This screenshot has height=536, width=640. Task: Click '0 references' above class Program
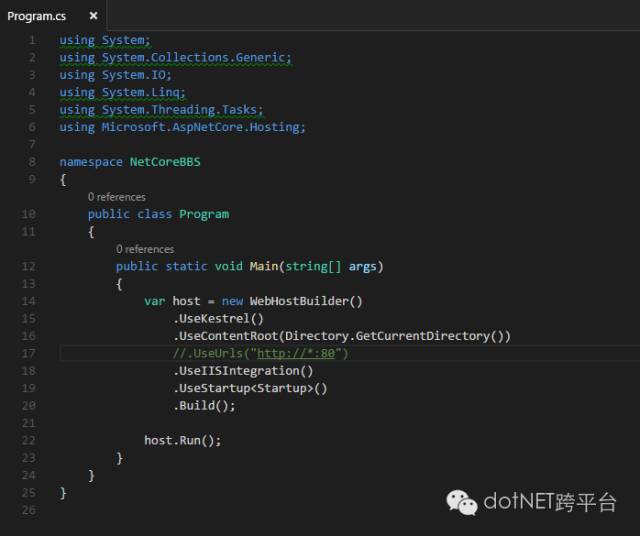coord(117,197)
